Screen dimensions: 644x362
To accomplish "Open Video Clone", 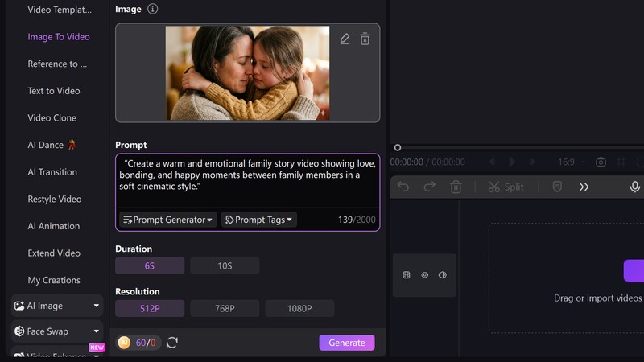I will point(52,118).
